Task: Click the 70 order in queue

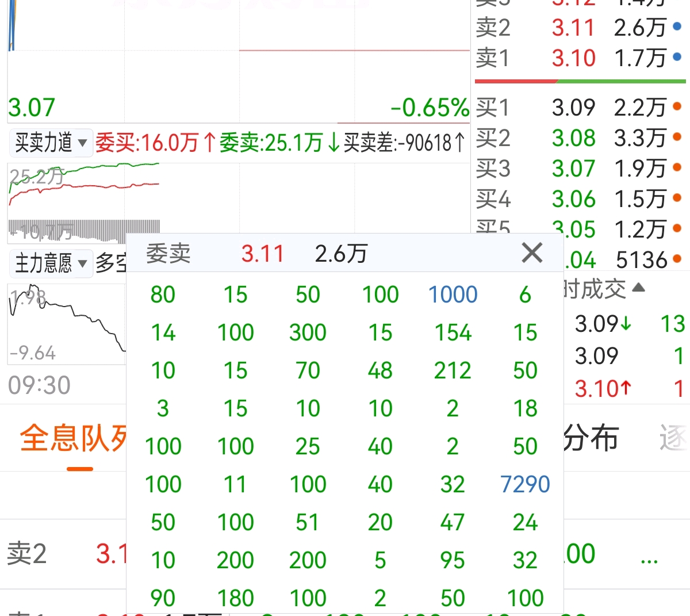Action: pyautogui.click(x=308, y=370)
